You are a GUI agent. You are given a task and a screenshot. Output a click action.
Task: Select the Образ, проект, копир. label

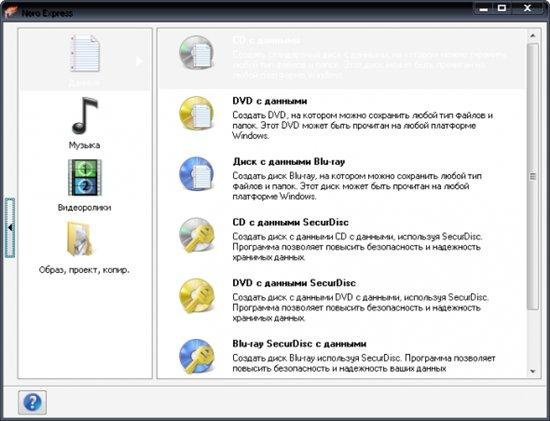click(84, 270)
